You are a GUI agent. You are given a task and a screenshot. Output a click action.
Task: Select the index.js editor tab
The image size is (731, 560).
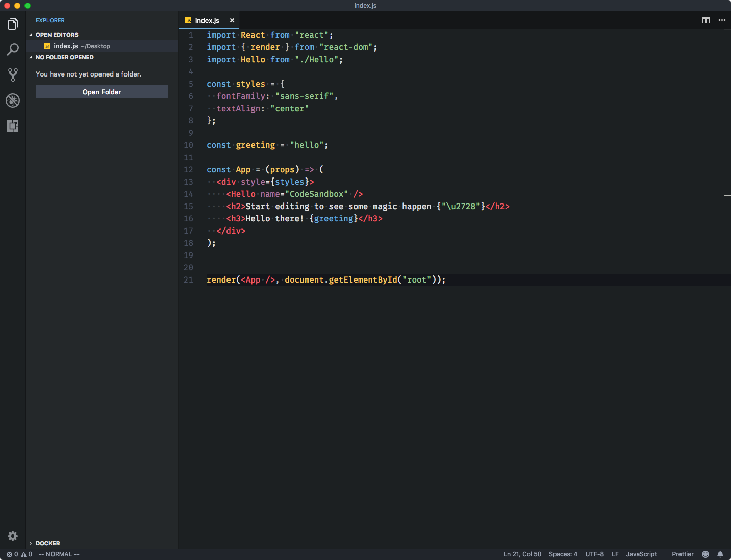209,20
